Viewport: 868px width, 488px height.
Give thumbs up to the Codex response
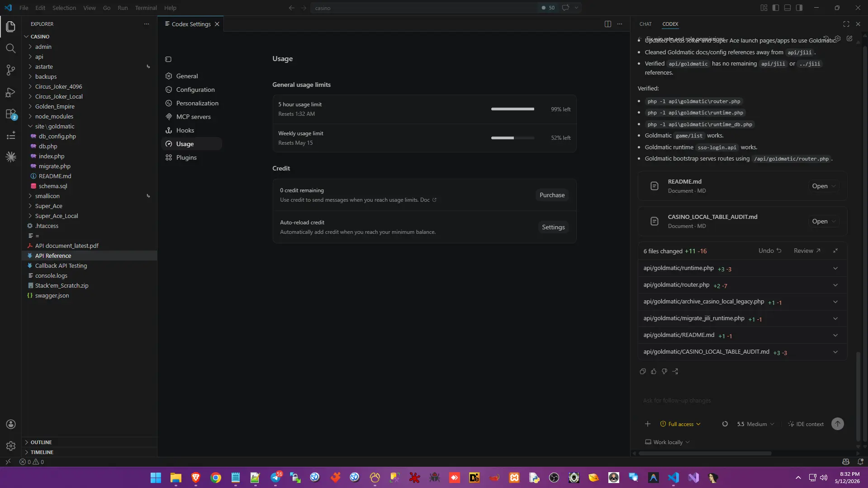click(x=654, y=371)
